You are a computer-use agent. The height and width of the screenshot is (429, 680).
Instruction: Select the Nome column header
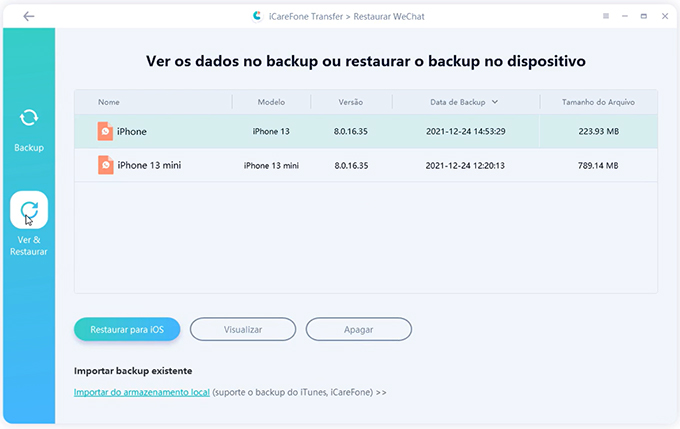109,102
